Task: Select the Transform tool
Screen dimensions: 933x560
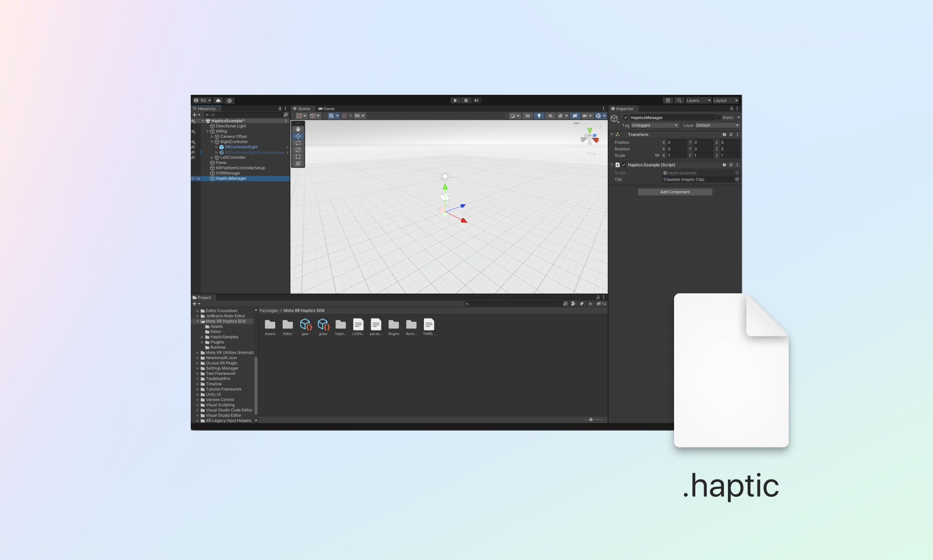Action: coord(298,164)
